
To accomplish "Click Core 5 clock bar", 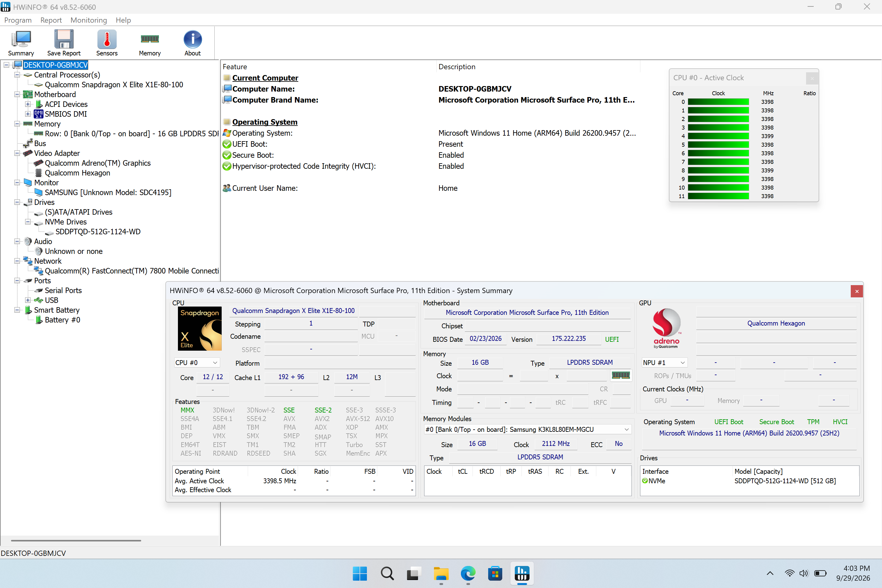I will tap(718, 145).
